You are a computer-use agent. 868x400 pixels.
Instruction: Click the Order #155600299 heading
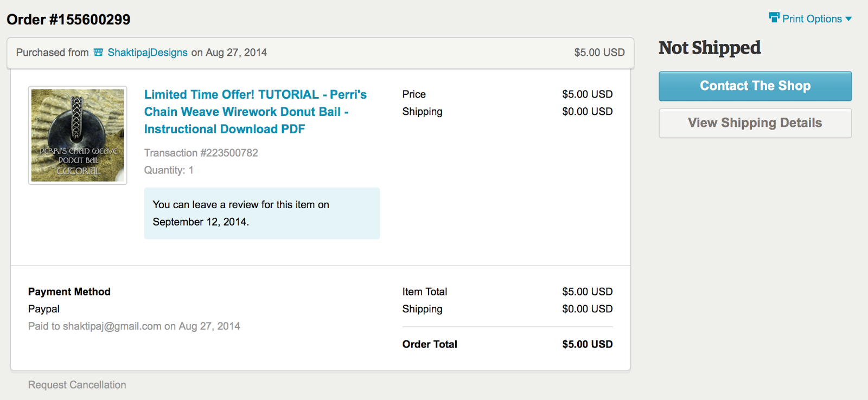tap(68, 20)
